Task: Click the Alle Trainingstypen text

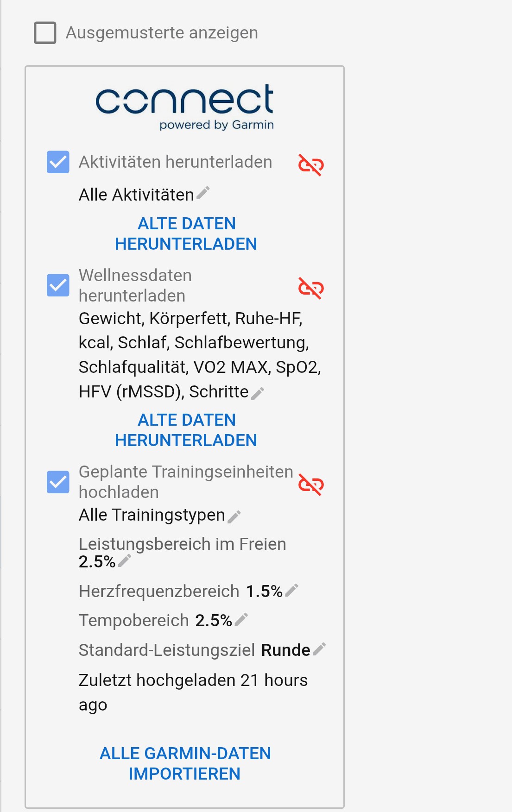Action: [152, 515]
